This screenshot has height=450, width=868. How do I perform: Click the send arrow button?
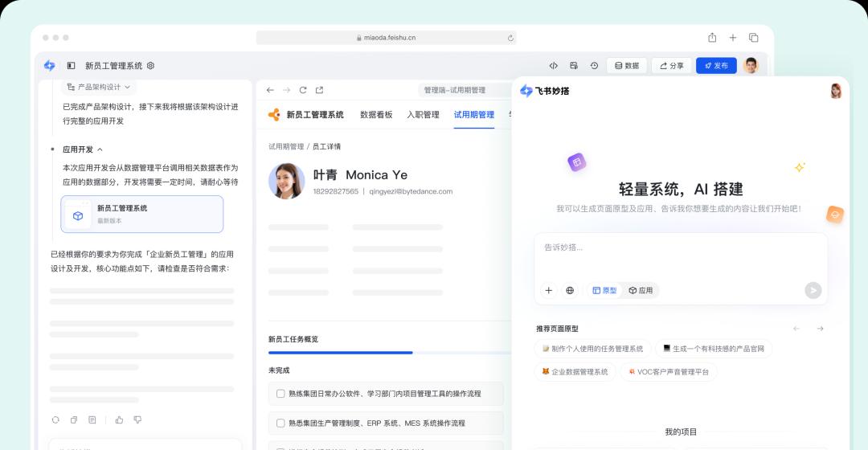coord(813,290)
